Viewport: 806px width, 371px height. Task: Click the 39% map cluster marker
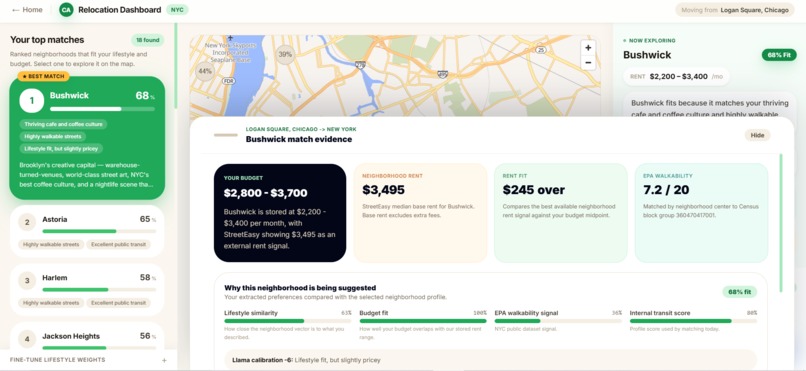click(x=285, y=54)
